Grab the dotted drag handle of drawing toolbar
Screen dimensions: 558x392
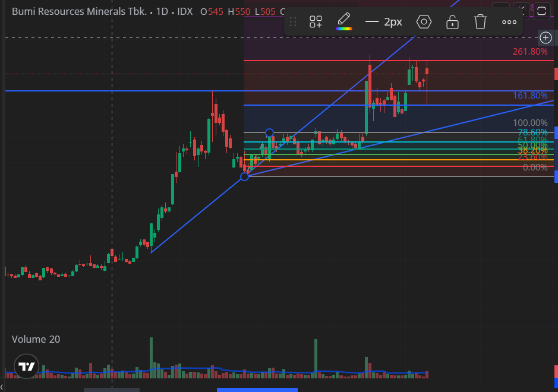[293, 22]
